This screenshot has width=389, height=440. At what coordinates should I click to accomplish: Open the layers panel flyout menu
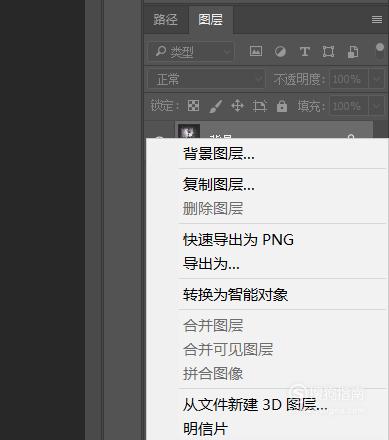pyautogui.click(x=377, y=20)
